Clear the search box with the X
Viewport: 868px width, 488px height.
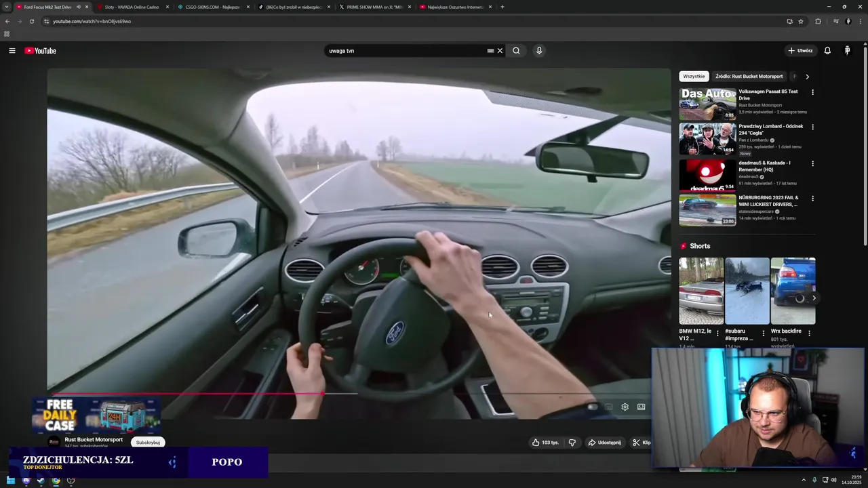(x=500, y=51)
